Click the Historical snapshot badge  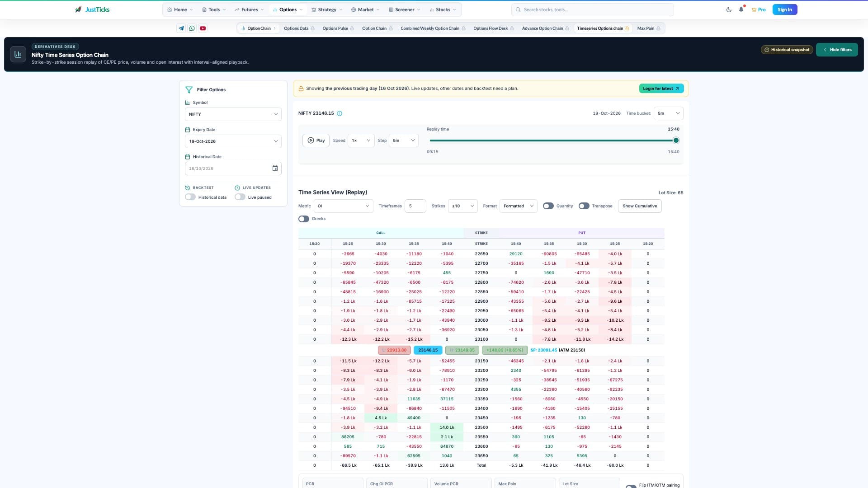(x=787, y=50)
